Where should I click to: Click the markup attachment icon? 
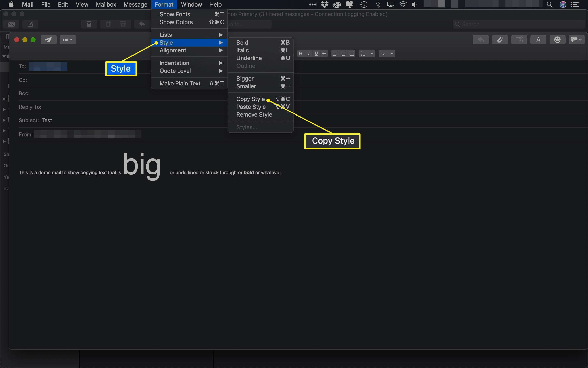(x=519, y=40)
